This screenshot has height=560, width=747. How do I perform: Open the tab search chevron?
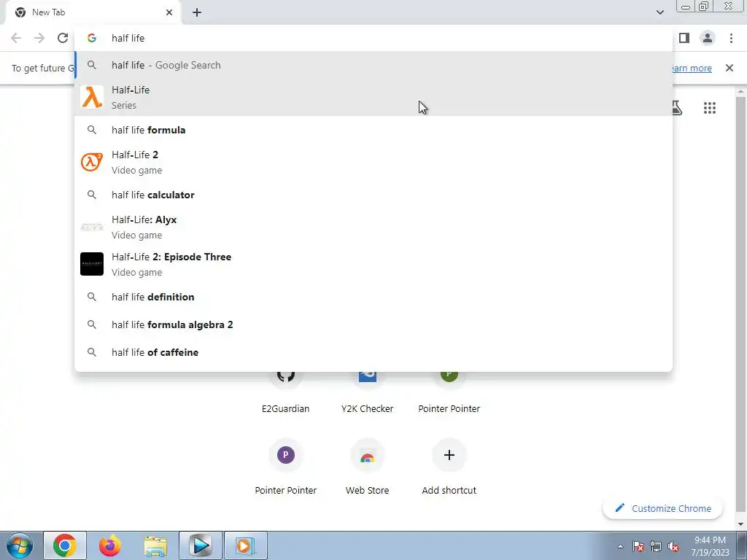point(659,12)
